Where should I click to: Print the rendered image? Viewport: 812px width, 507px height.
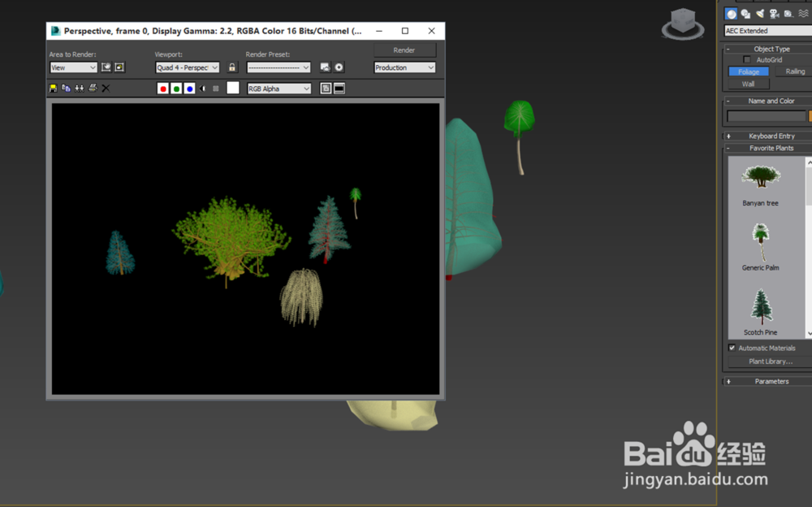point(93,88)
